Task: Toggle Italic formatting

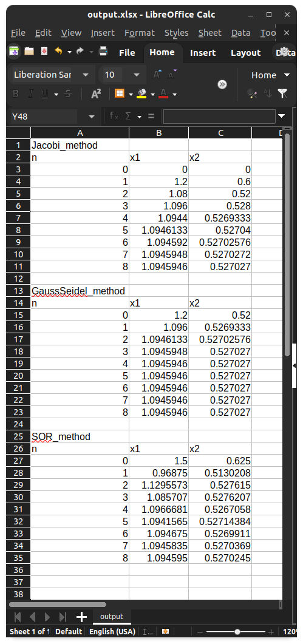Action: tap(30, 94)
